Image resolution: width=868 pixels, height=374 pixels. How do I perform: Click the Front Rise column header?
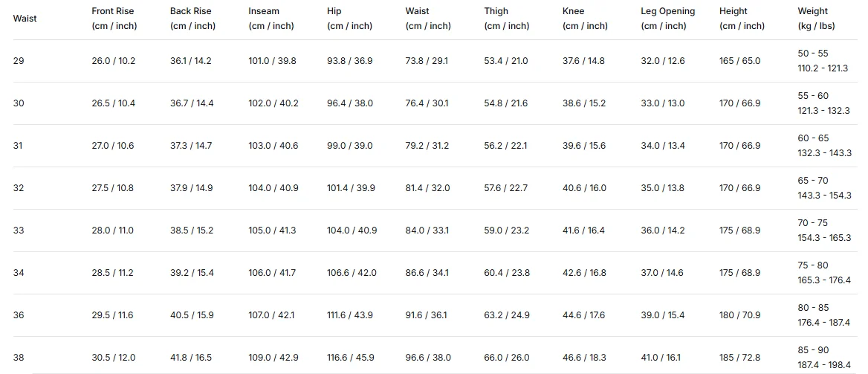click(114, 19)
